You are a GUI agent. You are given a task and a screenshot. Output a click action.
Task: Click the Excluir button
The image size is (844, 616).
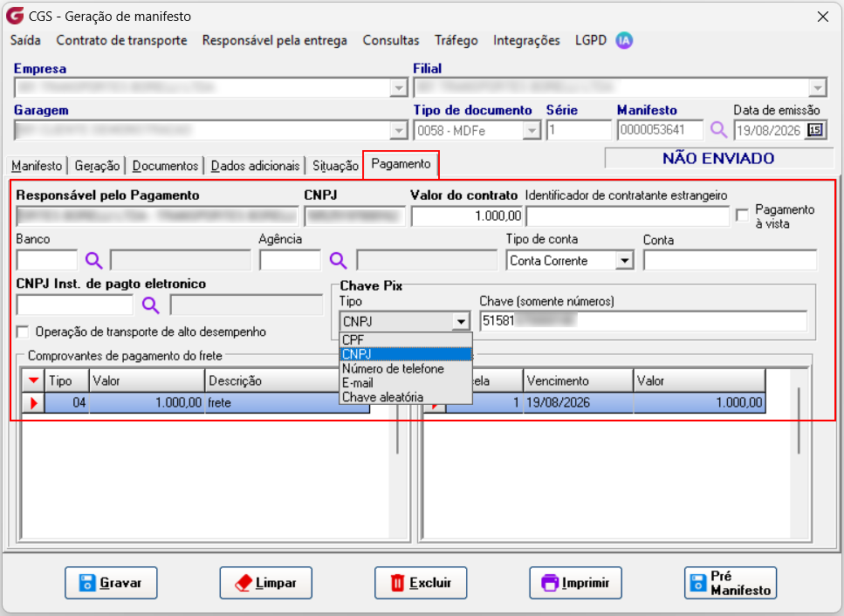421,583
